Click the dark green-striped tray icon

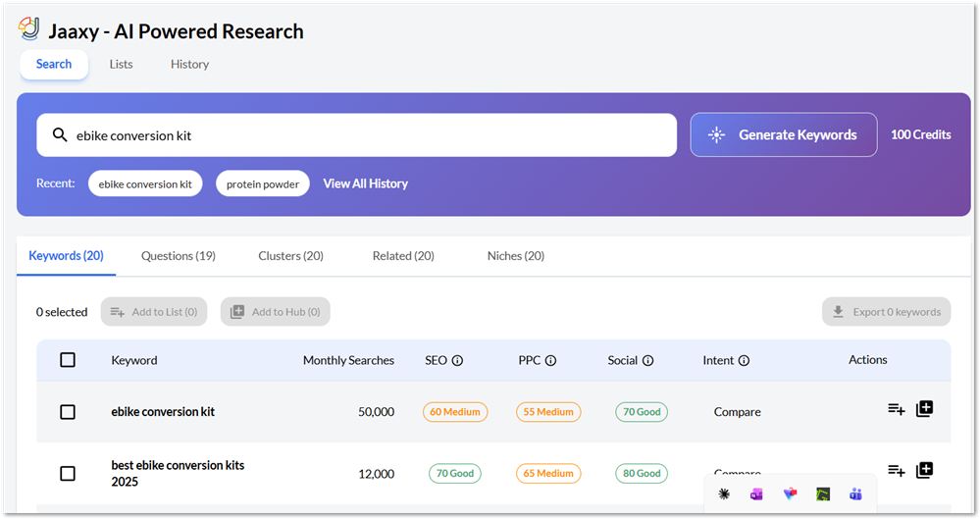click(823, 494)
